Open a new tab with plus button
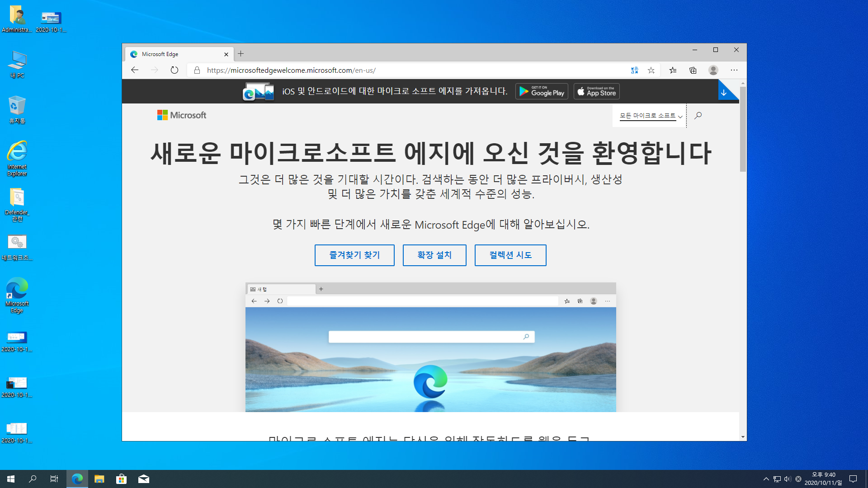The width and height of the screenshot is (868, 488). point(241,54)
